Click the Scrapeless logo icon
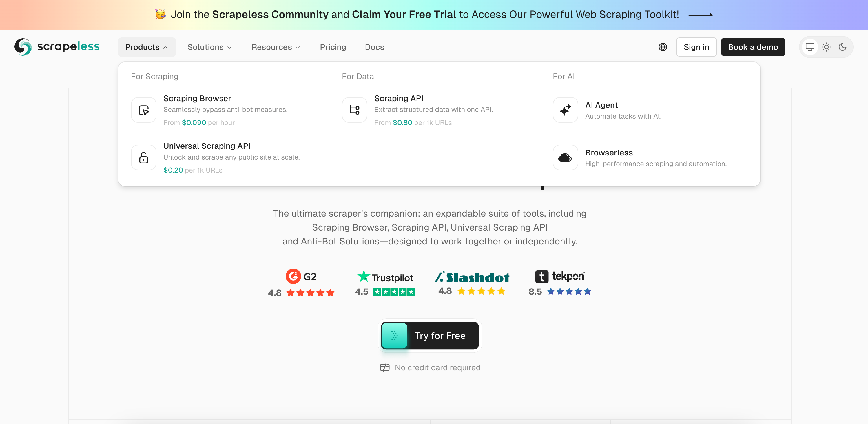The height and width of the screenshot is (424, 868). (x=23, y=47)
